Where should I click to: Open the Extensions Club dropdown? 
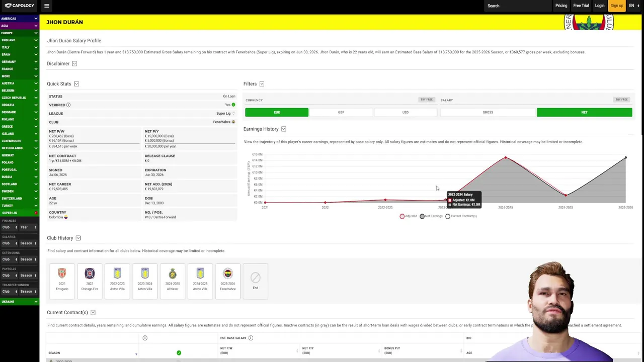pyautogui.click(x=10, y=259)
